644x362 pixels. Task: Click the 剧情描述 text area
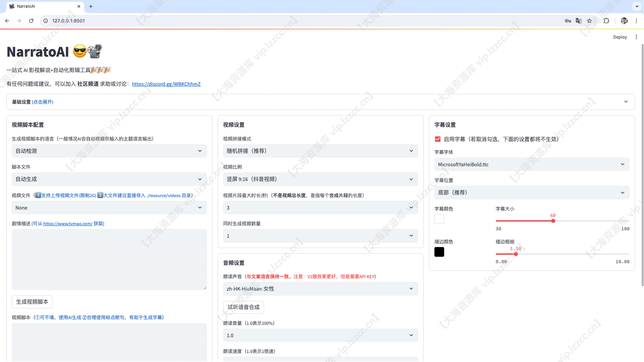pyautogui.click(x=109, y=259)
